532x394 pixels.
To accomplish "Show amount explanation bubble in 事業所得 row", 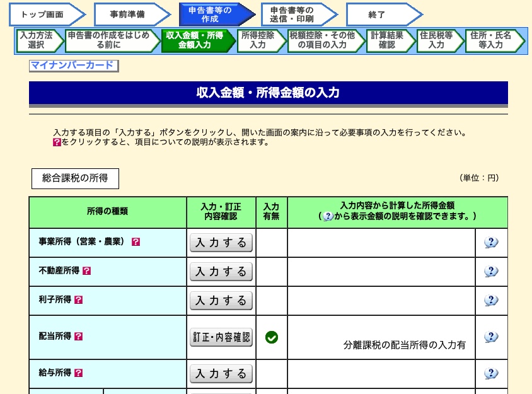I will pyautogui.click(x=491, y=242).
